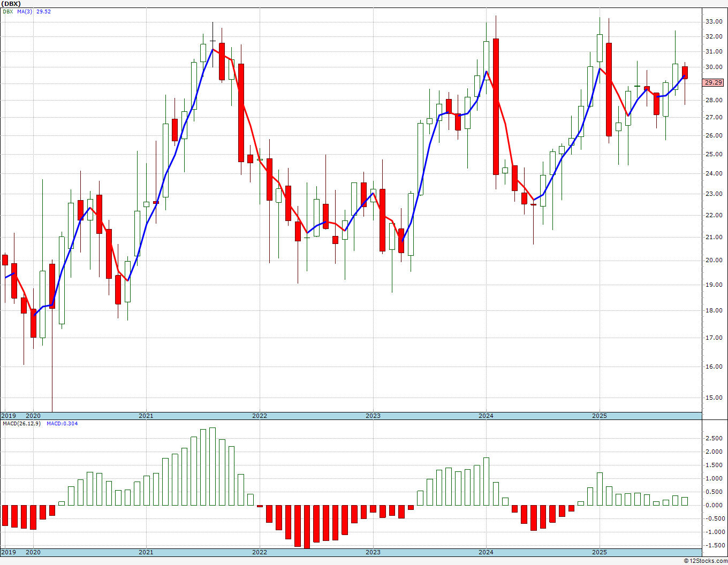
Task: Pick the 24.00 price axis label
Action: tap(714, 174)
